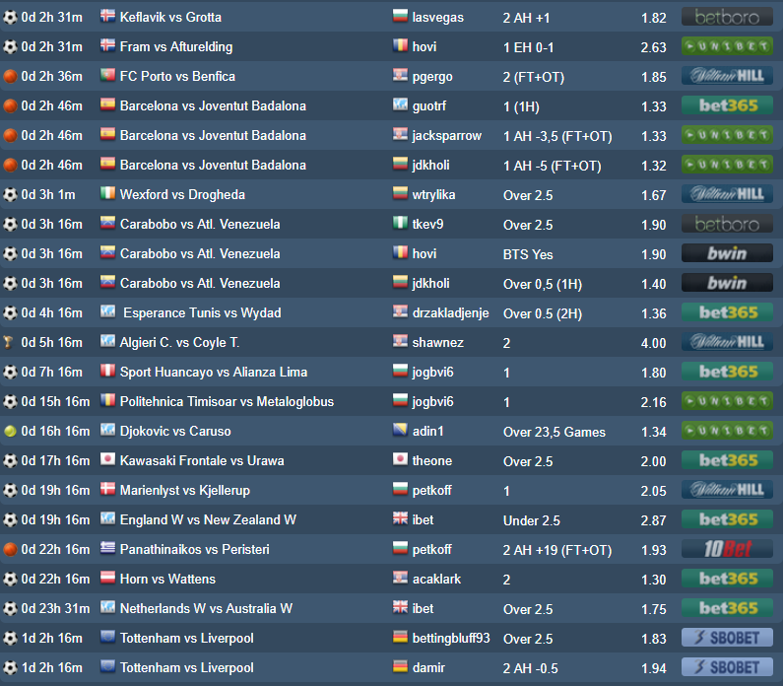Open the bet365 logo in the Netherlands W vs Australia W row
The image size is (784, 686).
727,608
